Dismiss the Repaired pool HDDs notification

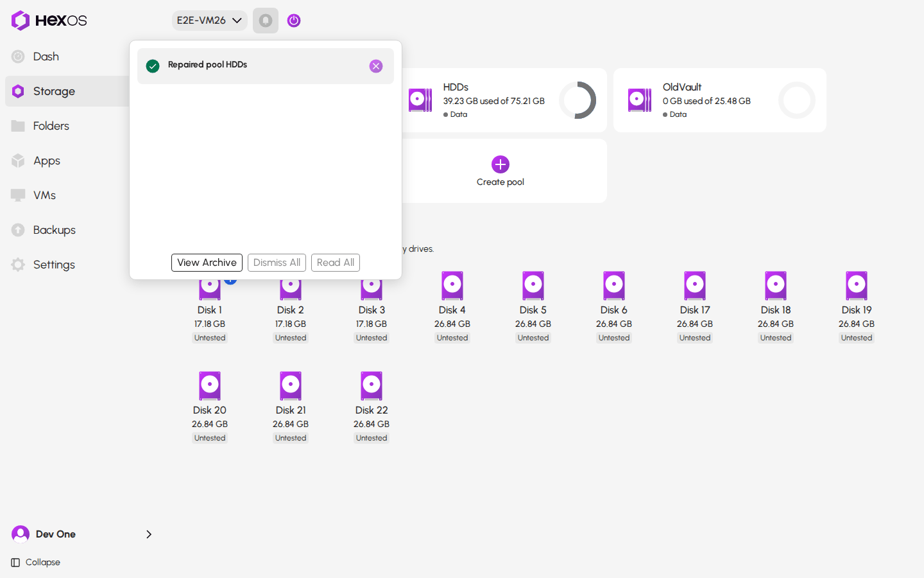click(376, 66)
